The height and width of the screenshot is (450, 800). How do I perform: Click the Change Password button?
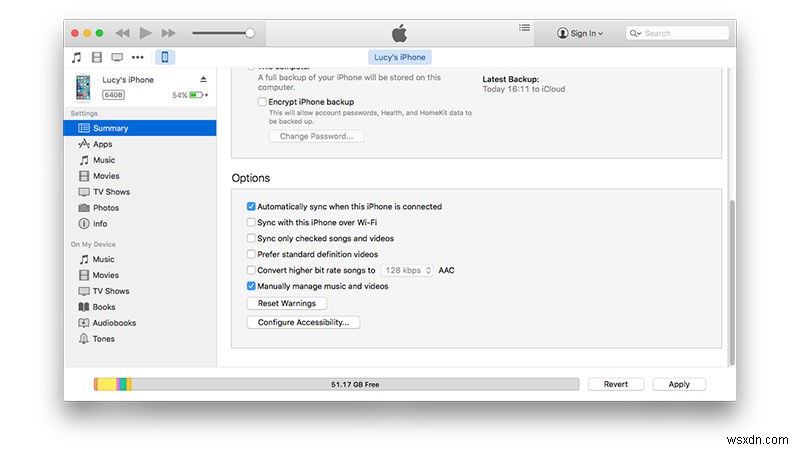tap(316, 136)
